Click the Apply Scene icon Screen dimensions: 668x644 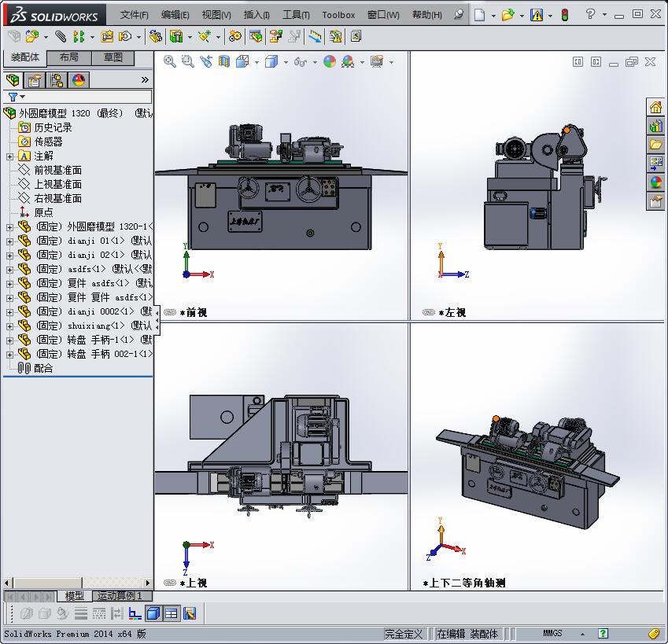point(348,61)
